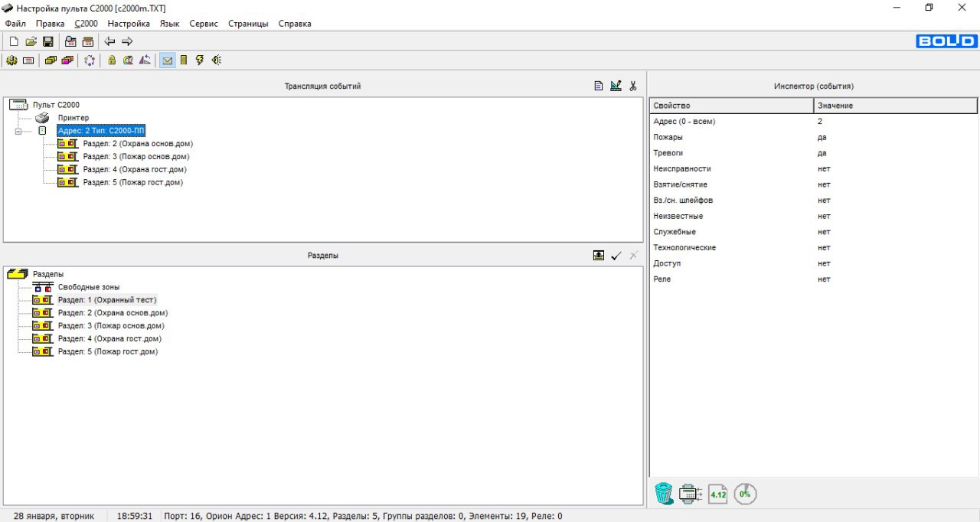Open the Справка menu
Screen dimensions: 980x522
click(x=295, y=24)
